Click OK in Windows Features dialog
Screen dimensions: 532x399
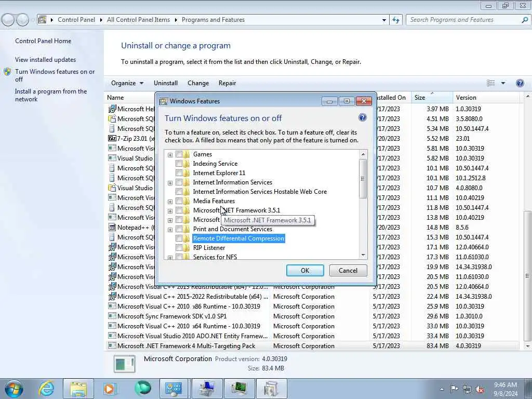[305, 270]
